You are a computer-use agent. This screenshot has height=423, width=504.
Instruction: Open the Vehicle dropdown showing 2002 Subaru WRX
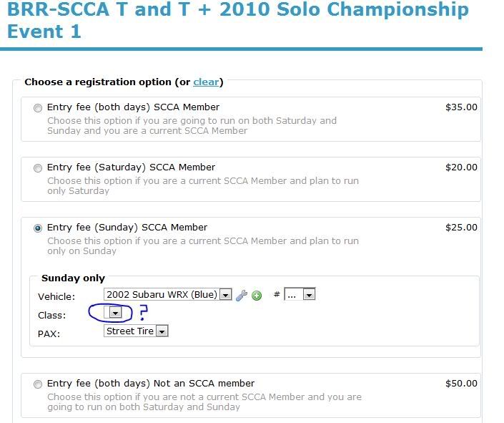pyautogui.click(x=168, y=294)
